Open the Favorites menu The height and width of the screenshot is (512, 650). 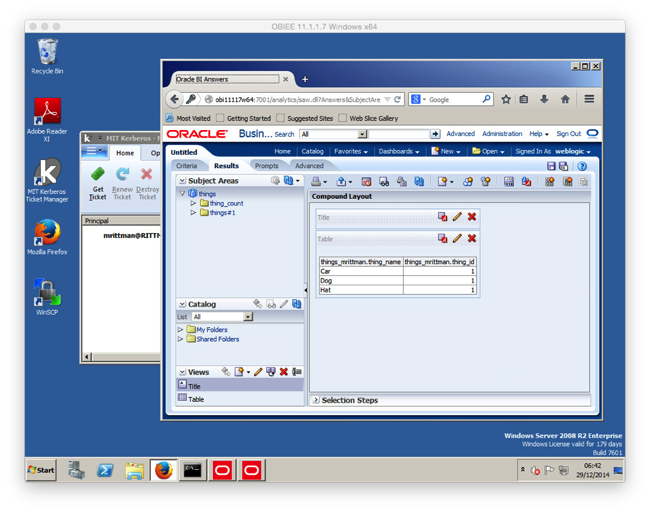point(351,151)
